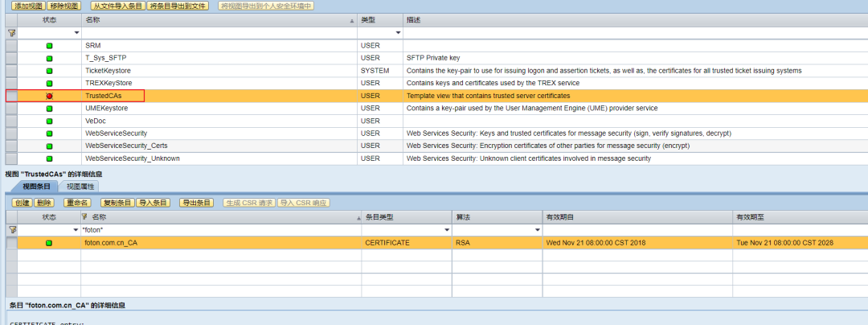The height and width of the screenshot is (325, 868).
Task: Click the 移除视图 button
Action: click(x=64, y=6)
